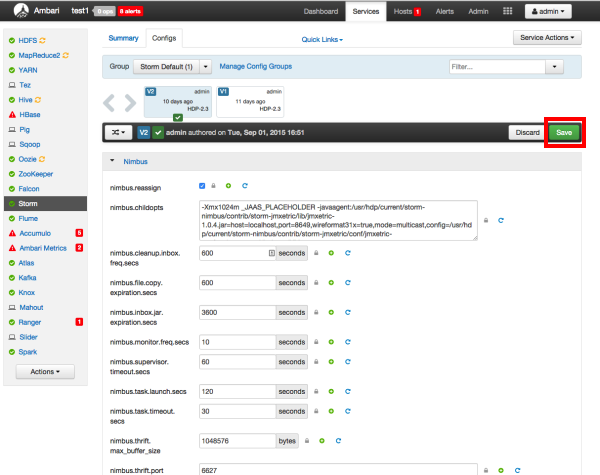Add override for nimbus.inbox.jar.expiration.secs
This screenshot has width=600, height=475.
pyautogui.click(x=331, y=312)
